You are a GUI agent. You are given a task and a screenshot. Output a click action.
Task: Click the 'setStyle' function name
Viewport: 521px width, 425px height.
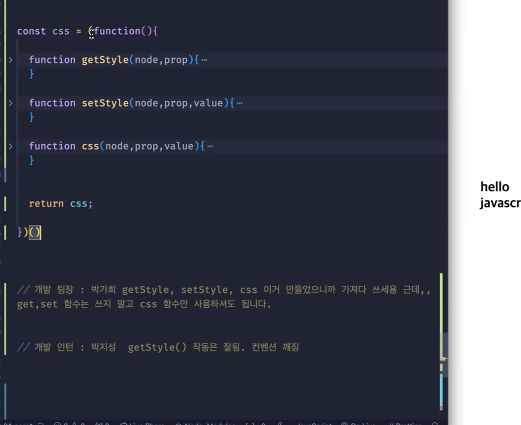tap(105, 103)
